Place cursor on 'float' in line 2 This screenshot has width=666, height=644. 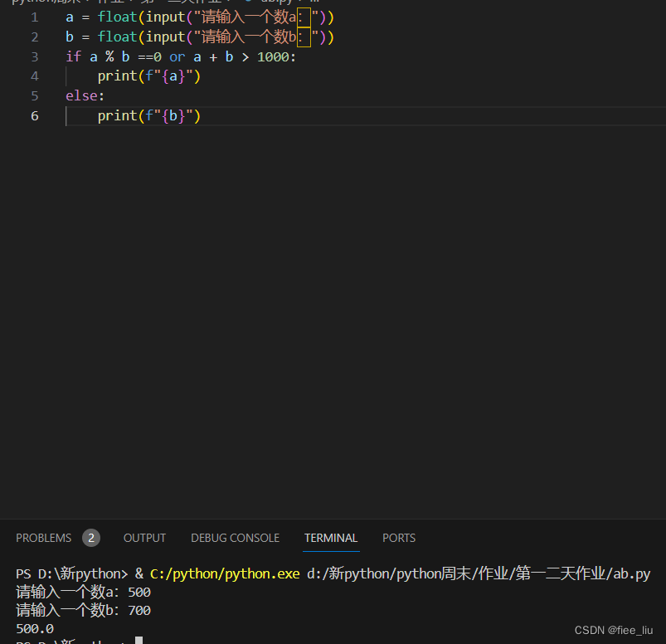117,37
